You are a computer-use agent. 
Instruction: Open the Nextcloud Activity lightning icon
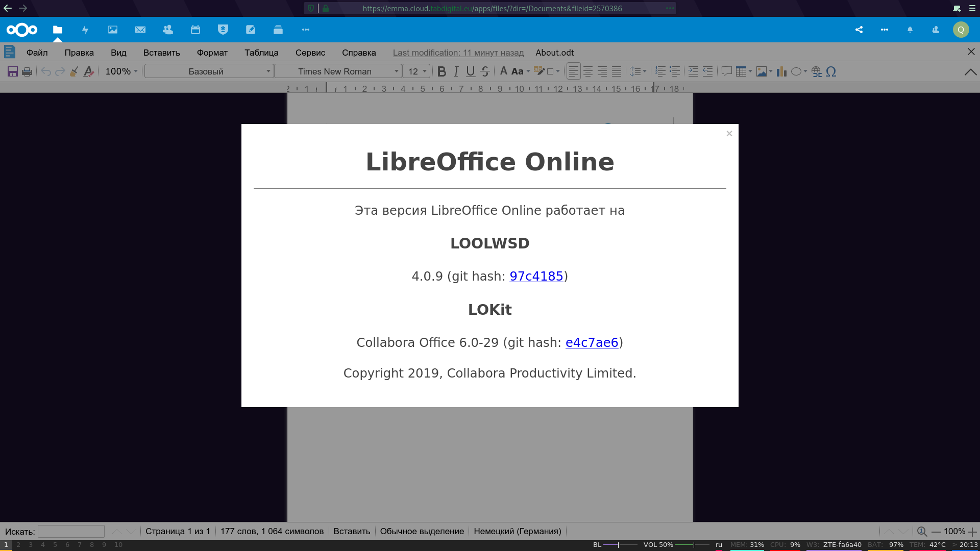pos(85,30)
